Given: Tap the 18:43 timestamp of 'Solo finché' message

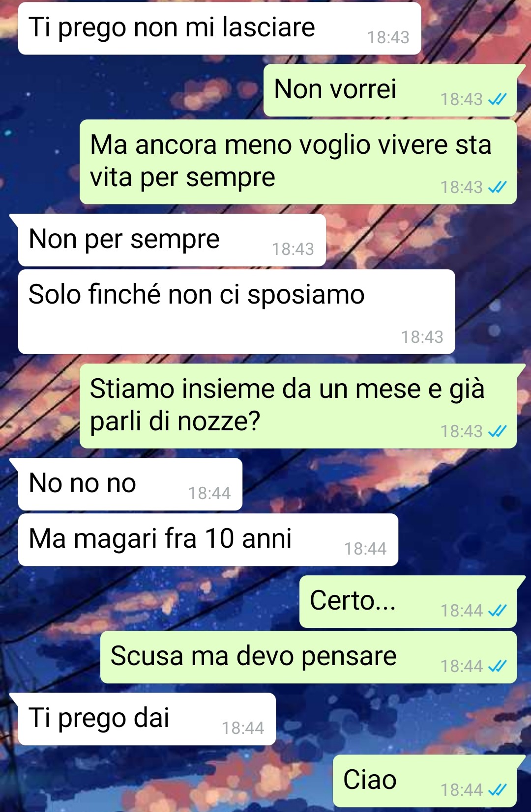Looking at the screenshot, I should pyautogui.click(x=422, y=337).
